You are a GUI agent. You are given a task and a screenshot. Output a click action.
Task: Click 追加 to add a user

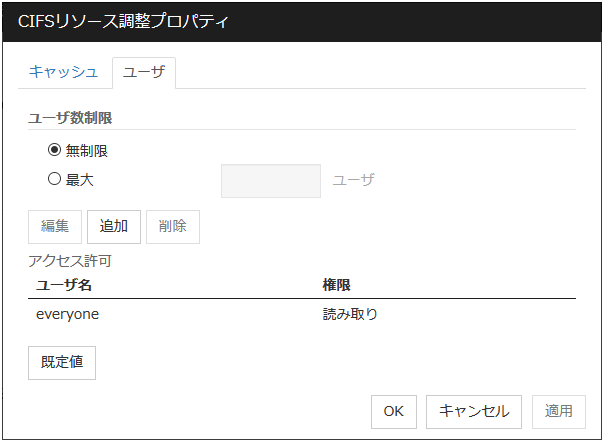pyautogui.click(x=114, y=226)
